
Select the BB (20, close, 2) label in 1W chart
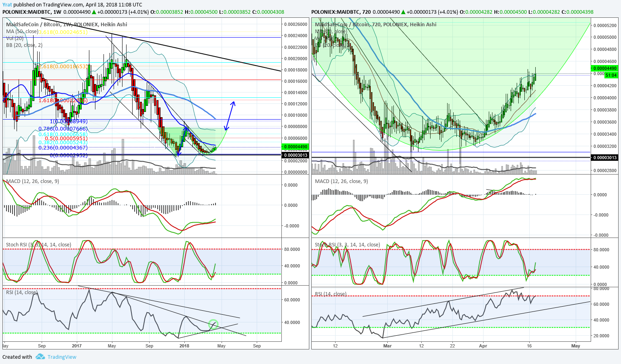pyautogui.click(x=24, y=45)
